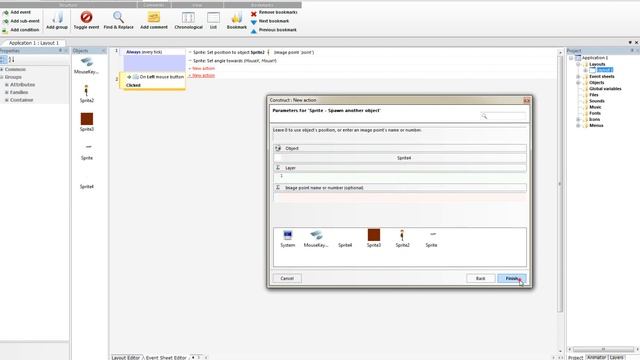
Task: Select MouseKeyboard object in Objects panel
Action: (x=87, y=66)
